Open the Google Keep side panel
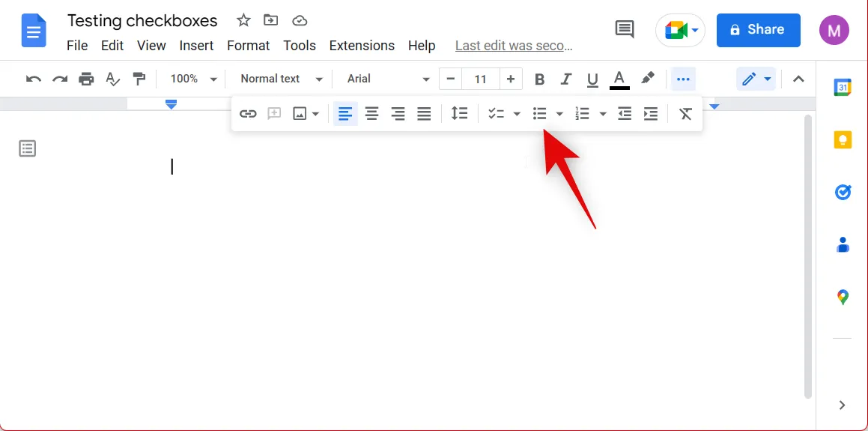868x431 pixels. tap(843, 139)
